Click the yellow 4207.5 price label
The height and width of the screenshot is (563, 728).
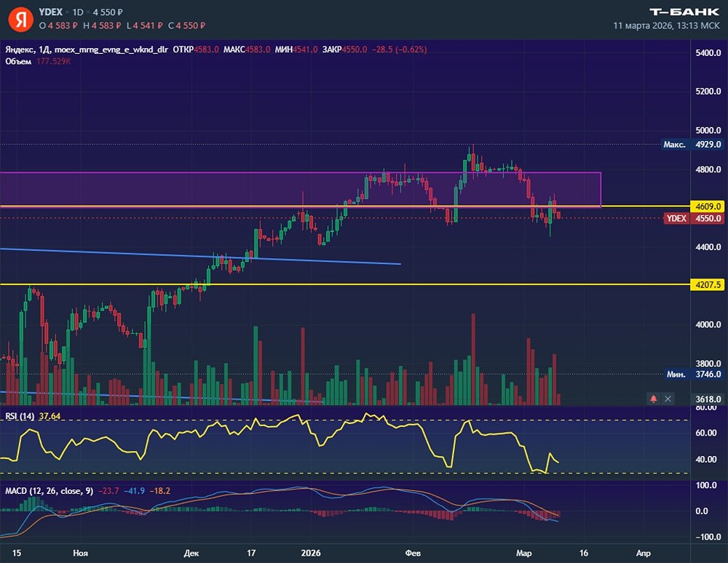708,284
